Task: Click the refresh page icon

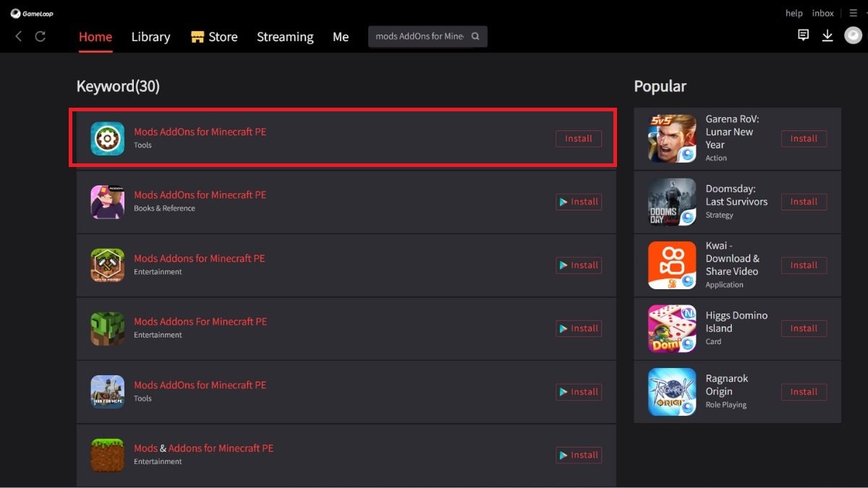Action: [41, 36]
